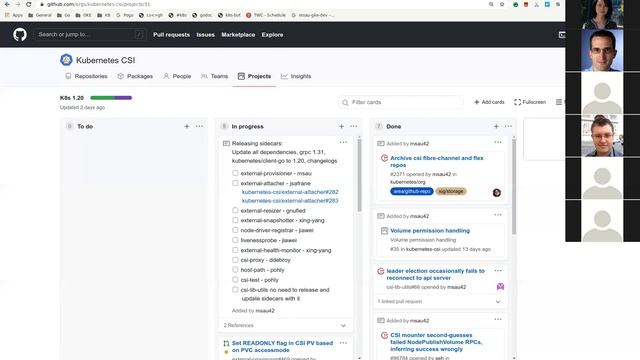The image size is (640, 360).
Task: Reload the page with the refresh icon
Action: (28, 4)
